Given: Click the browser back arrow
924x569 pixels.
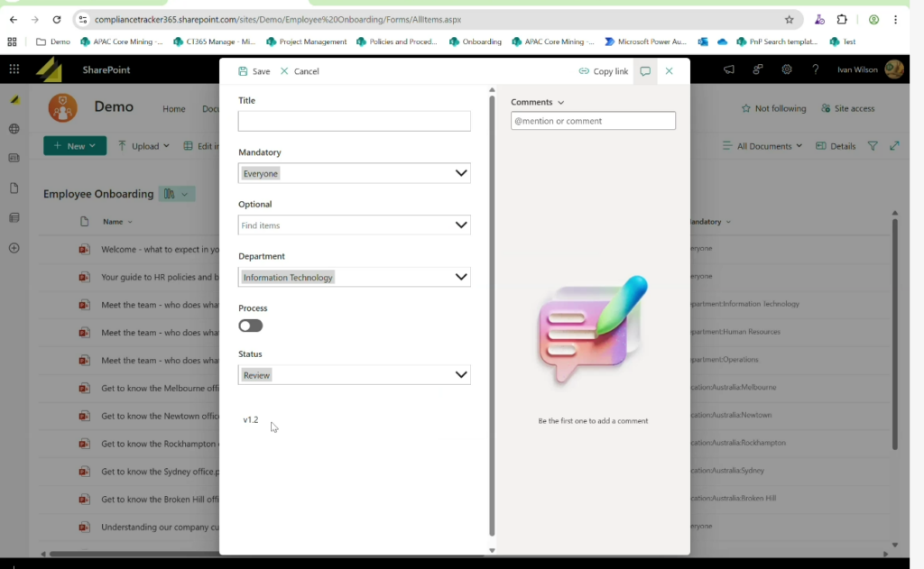Looking at the screenshot, I should click(x=14, y=20).
